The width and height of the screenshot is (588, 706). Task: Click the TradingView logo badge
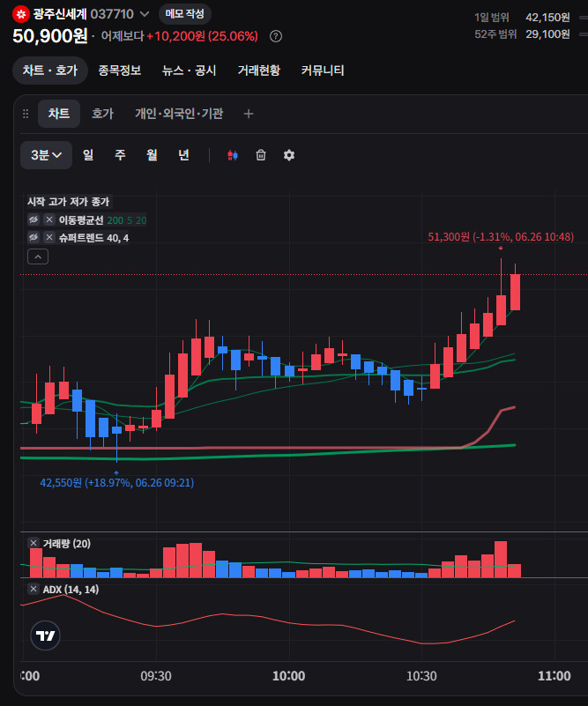45,635
